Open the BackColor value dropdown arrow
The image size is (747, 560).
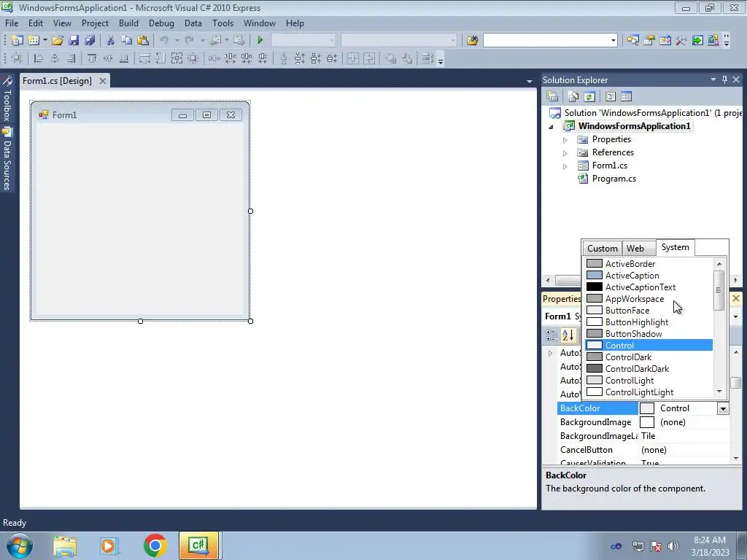(x=723, y=408)
